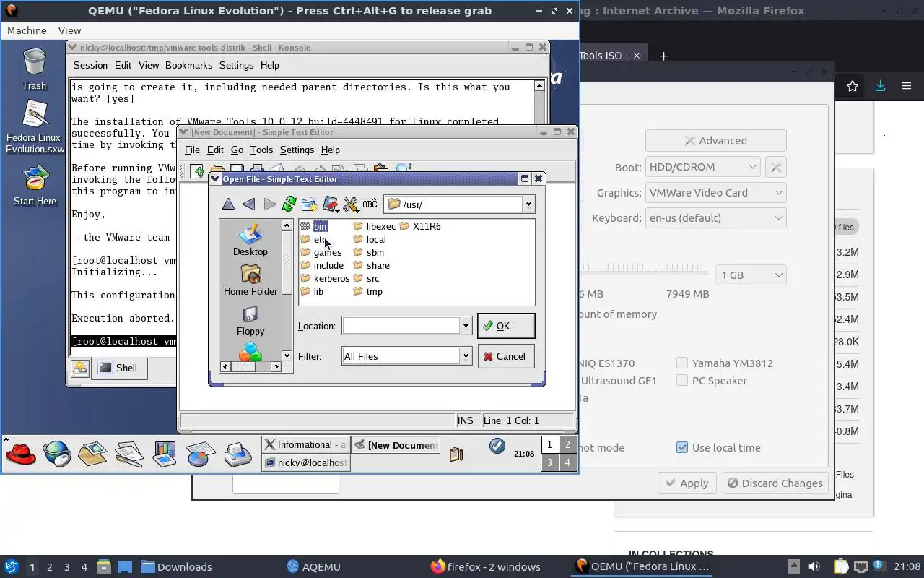
Task: Launch the spreadsheet app from the Fedora panel
Action: [201, 454]
